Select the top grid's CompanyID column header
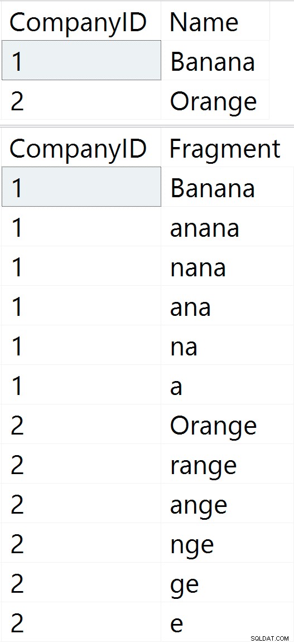Image resolution: width=294 pixels, height=644 pixels. pos(81,21)
